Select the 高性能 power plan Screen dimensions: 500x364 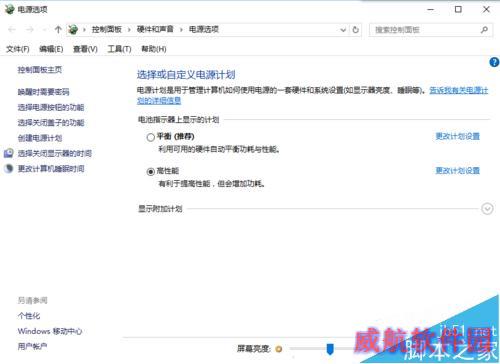tap(150, 171)
